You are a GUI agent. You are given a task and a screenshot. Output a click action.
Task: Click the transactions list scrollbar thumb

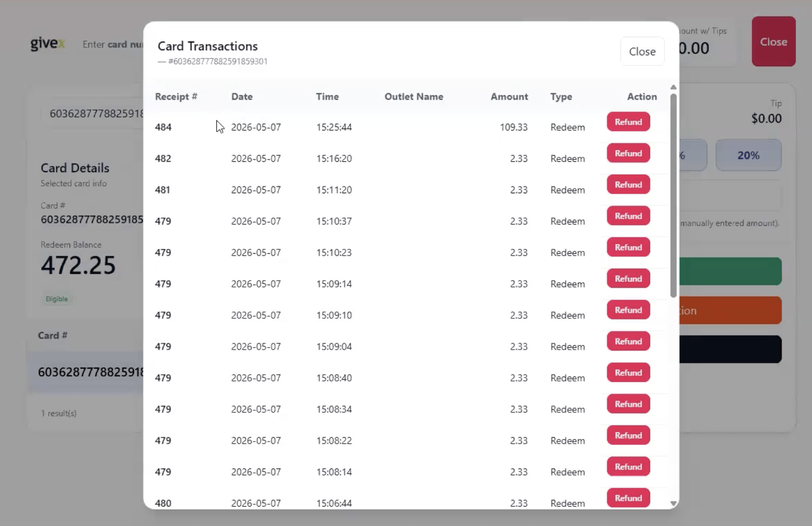pos(673,195)
